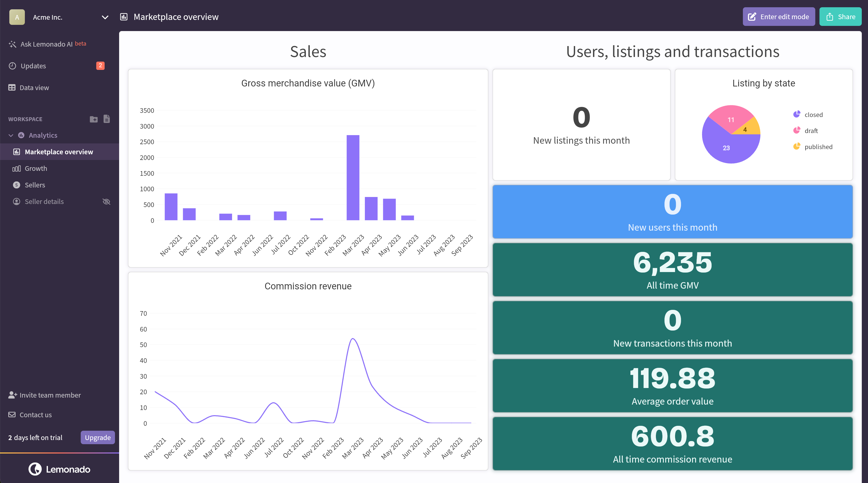Click the Sellers dollar icon
Screen dimensions: 868x483
click(x=17, y=185)
